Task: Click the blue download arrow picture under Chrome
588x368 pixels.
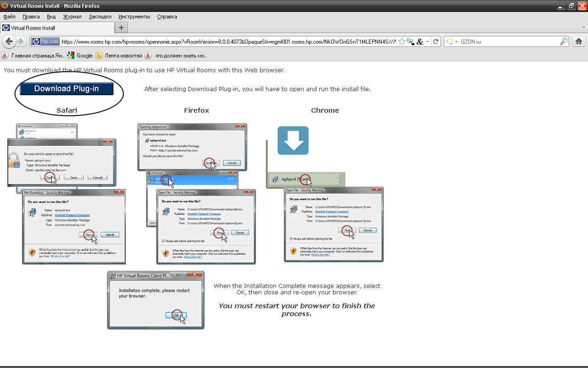Action: tap(293, 140)
